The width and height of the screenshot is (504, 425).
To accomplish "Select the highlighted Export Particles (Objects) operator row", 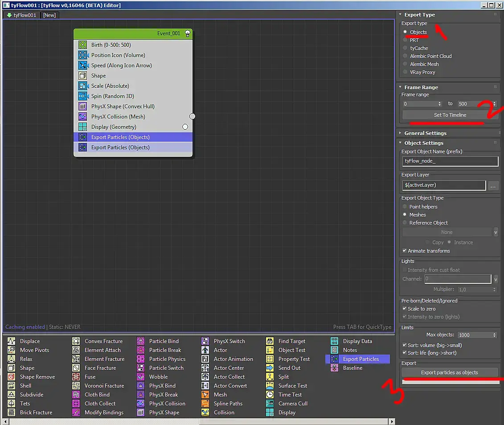I will click(x=133, y=137).
